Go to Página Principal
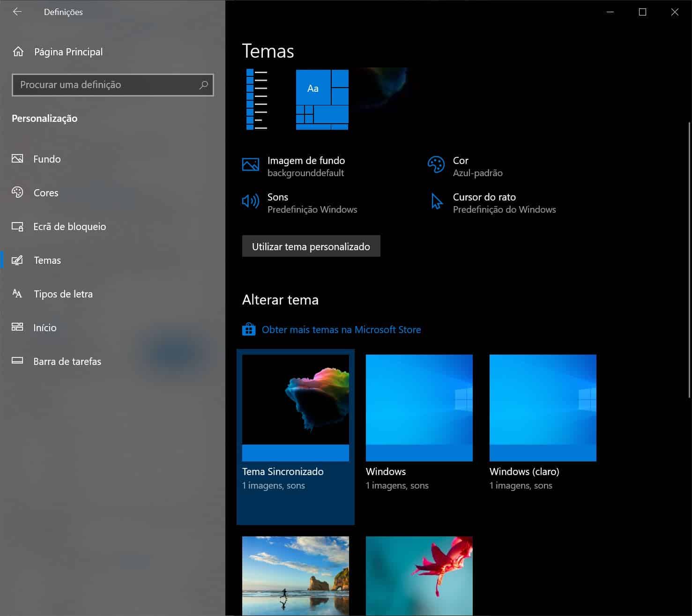 tap(112, 52)
